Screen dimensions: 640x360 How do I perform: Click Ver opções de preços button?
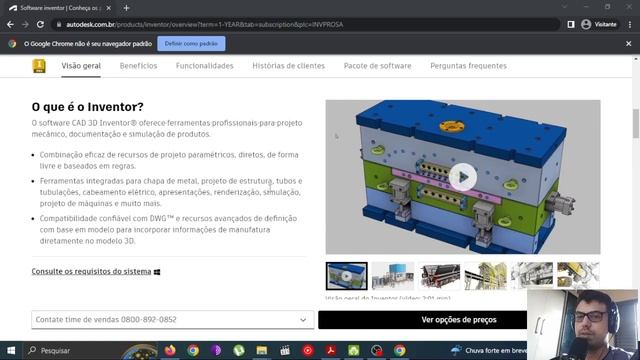click(x=459, y=320)
